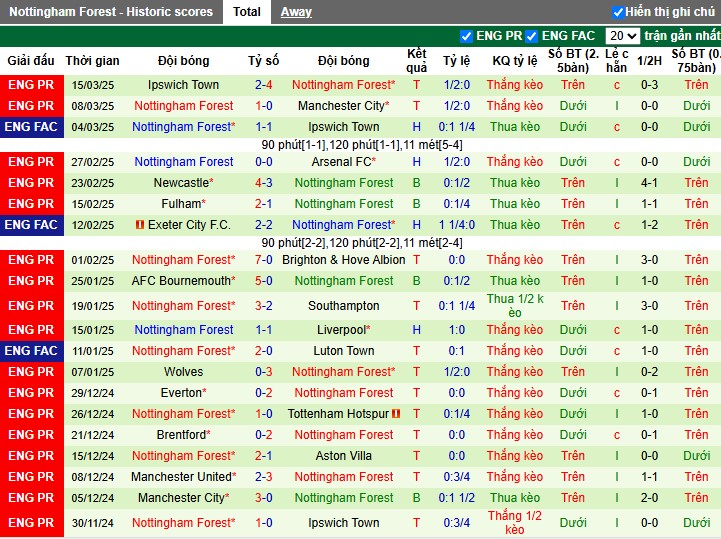
Task: Open Southampton team link
Action: pyautogui.click(x=343, y=306)
